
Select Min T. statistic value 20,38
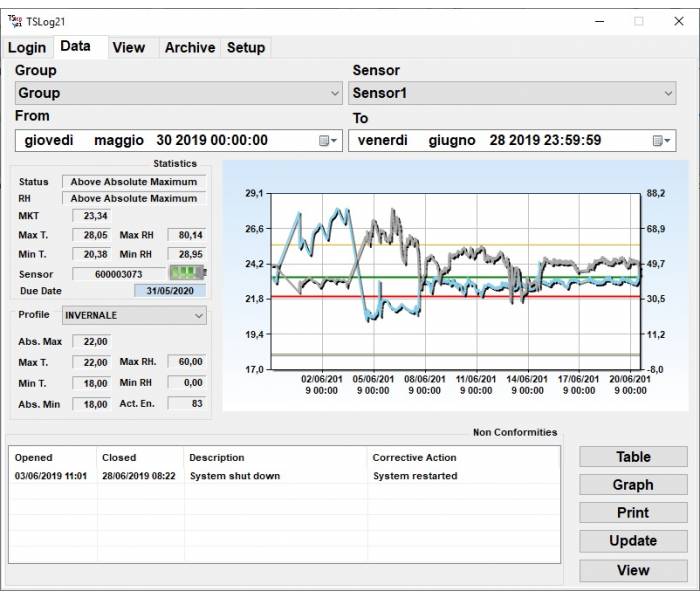92,254
